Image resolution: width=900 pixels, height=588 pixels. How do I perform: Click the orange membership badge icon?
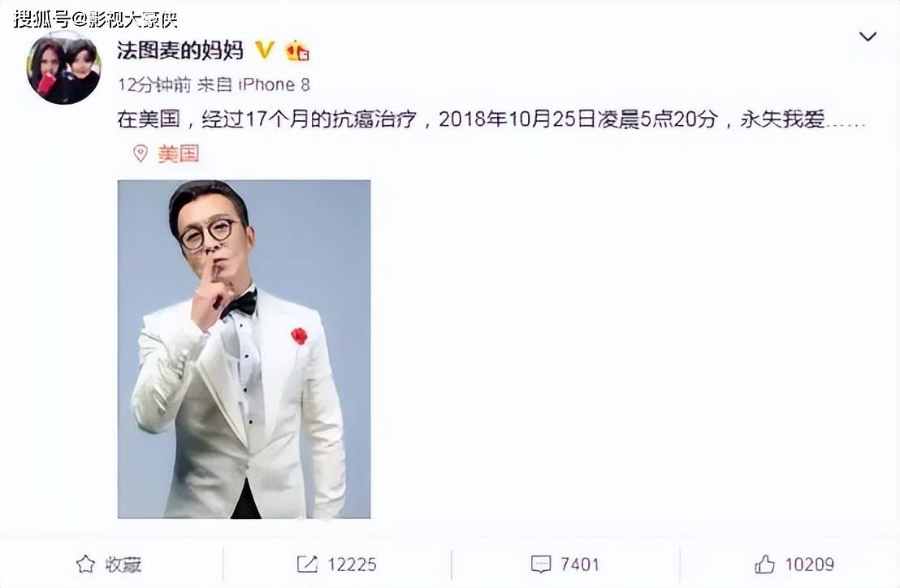coord(297,51)
